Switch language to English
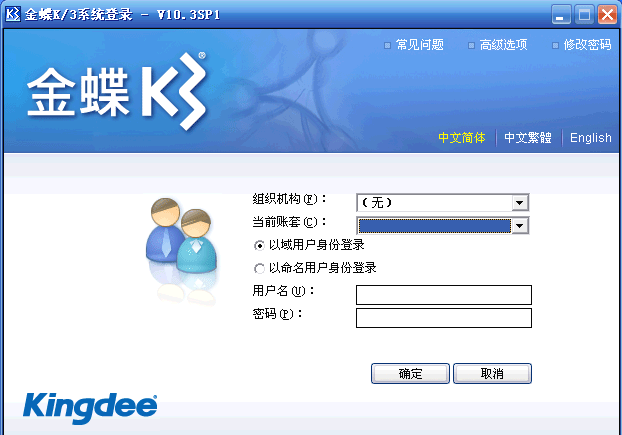Screen dimensions: 622x435 pyautogui.click(x=591, y=138)
